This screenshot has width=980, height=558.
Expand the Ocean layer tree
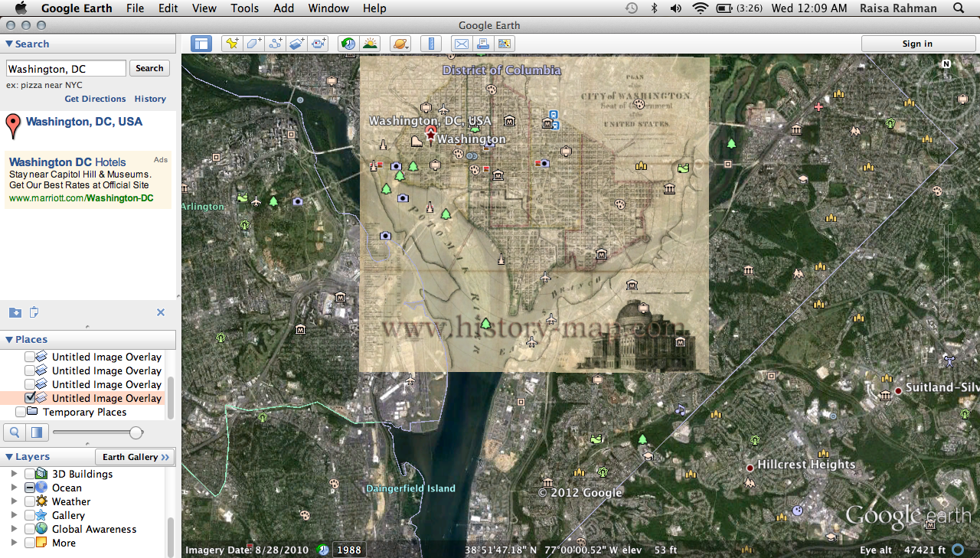pyautogui.click(x=14, y=488)
